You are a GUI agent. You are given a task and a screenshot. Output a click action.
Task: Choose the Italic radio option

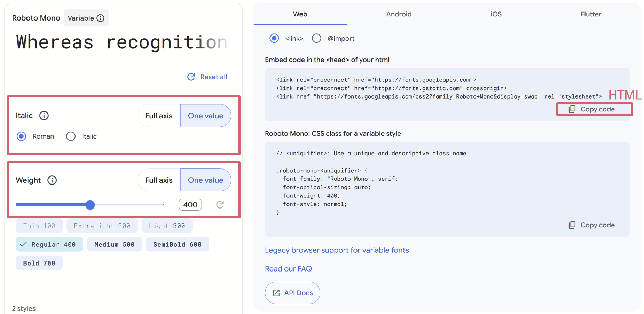tap(71, 136)
